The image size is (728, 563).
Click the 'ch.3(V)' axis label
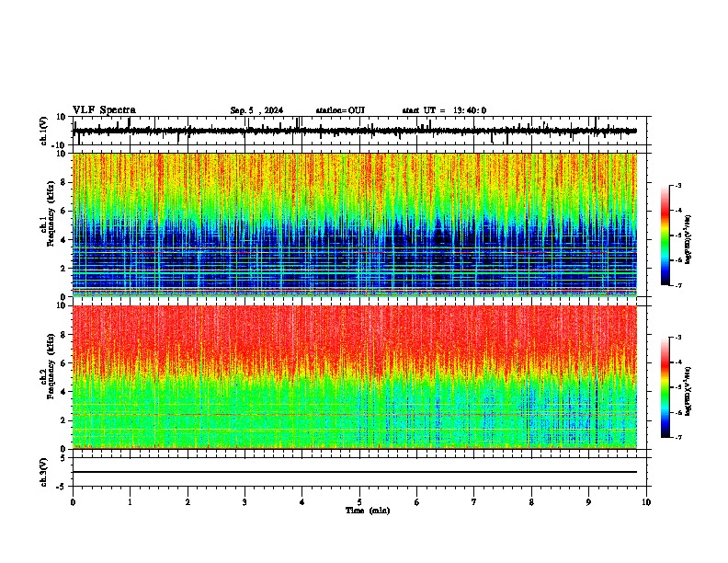pyautogui.click(x=44, y=472)
